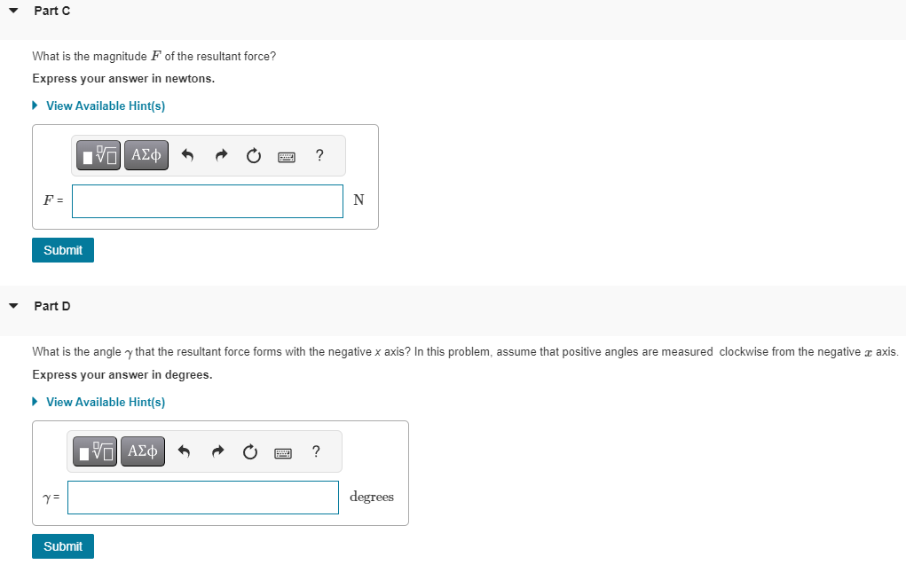Reset the Part C answer field

[x=253, y=154]
